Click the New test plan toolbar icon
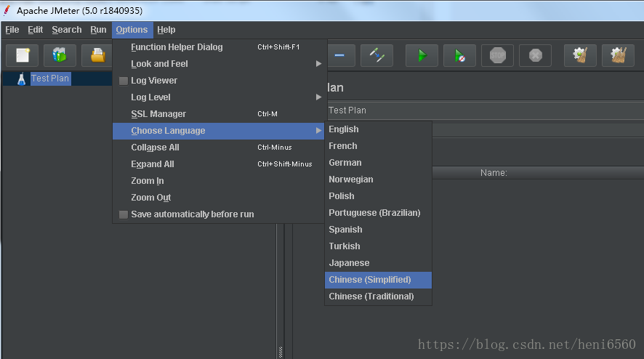Viewport: 644px width, 359px height. [23, 55]
